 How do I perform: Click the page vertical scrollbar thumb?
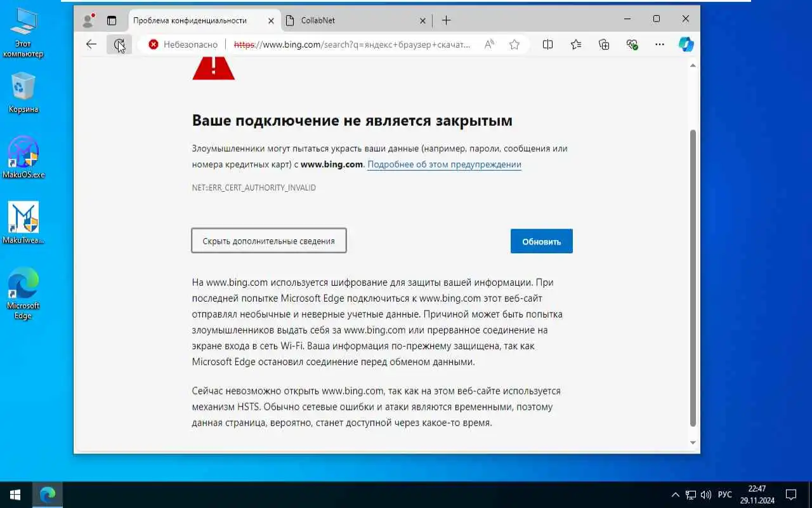pos(693,277)
